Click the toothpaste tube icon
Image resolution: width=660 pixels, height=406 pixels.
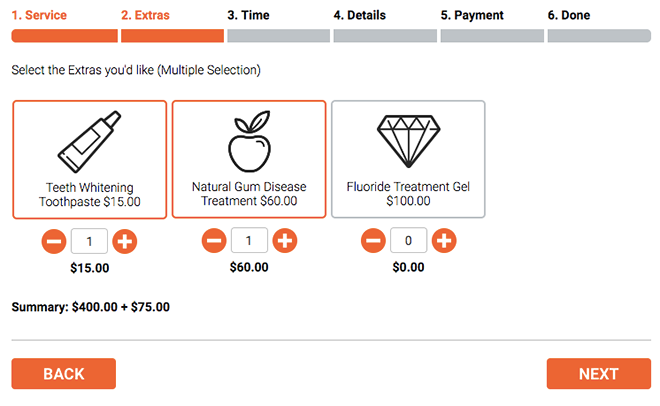(x=89, y=142)
